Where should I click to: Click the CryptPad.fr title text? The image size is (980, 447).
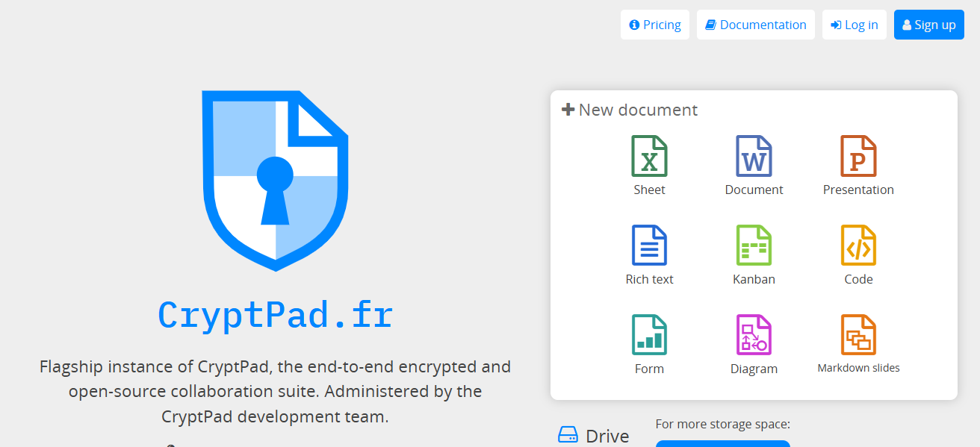[x=276, y=315]
